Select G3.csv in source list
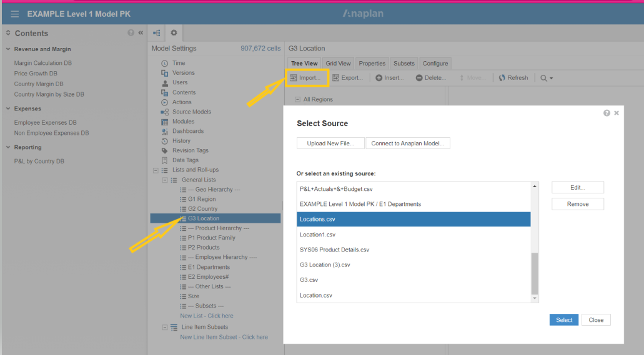This screenshot has width=644, height=355. tap(414, 280)
